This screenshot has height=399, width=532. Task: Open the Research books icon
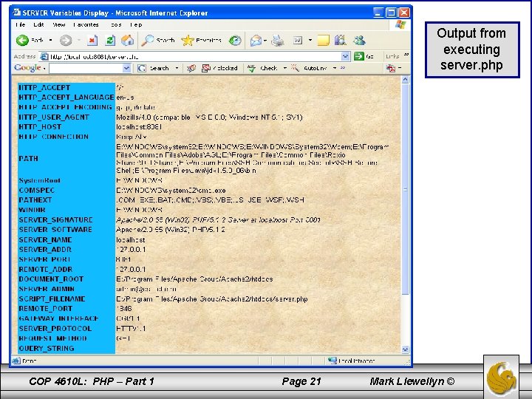[x=341, y=41]
